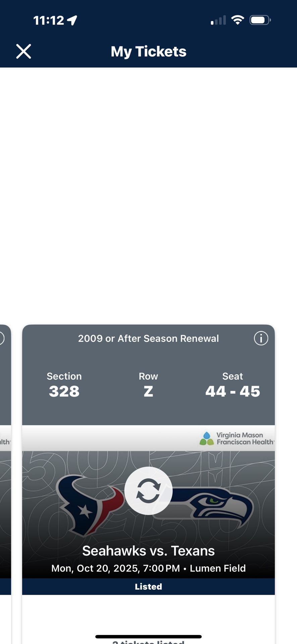Tap the My Tickets header title
The height and width of the screenshot is (644, 297).
click(148, 52)
